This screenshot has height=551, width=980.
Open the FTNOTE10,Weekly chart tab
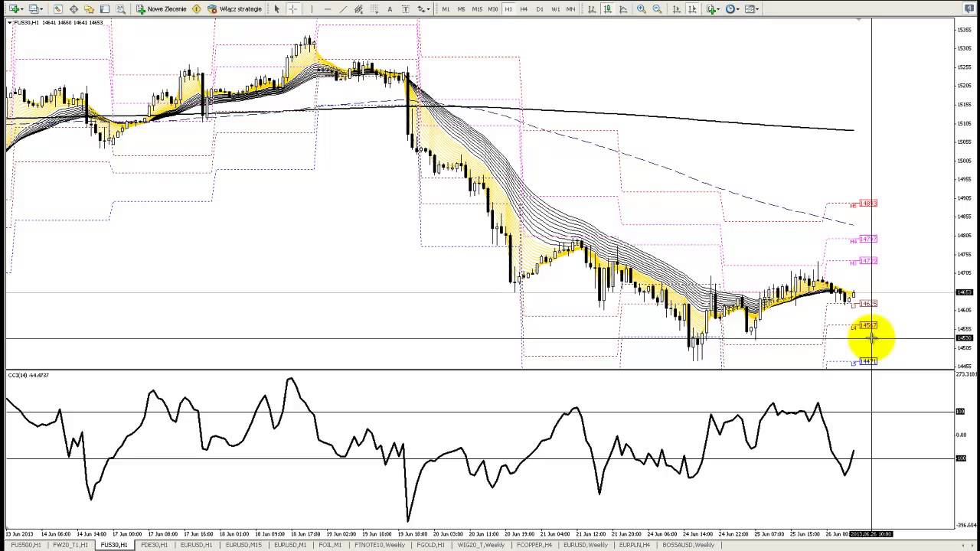[380, 545]
